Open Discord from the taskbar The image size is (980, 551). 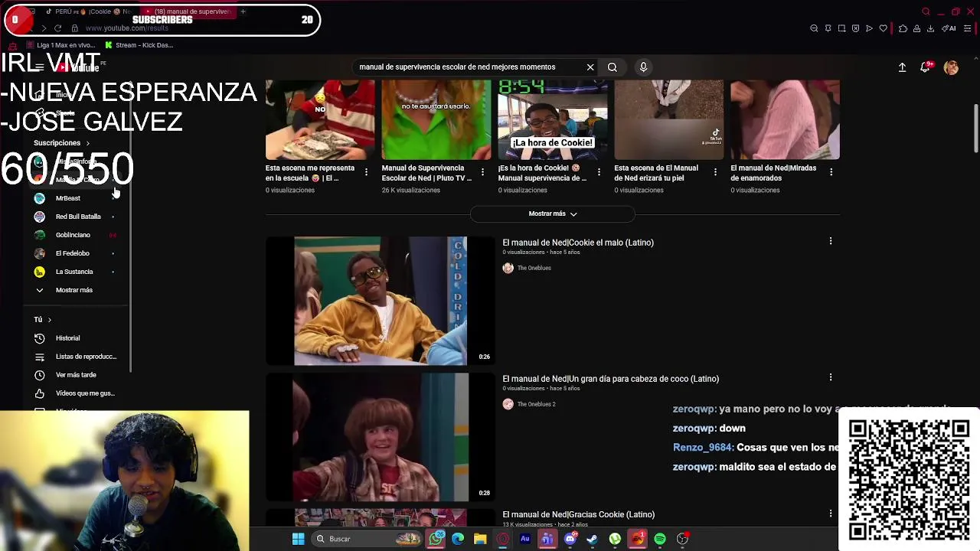(x=570, y=539)
